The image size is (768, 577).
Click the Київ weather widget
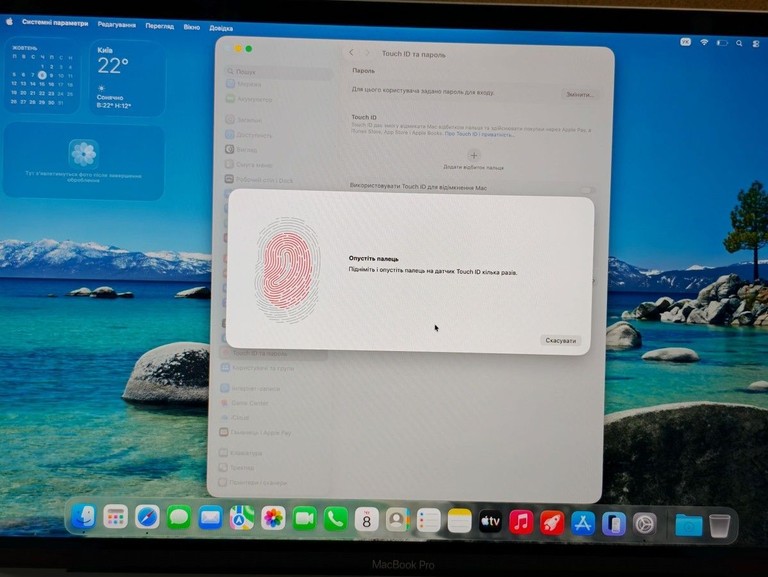click(x=127, y=78)
